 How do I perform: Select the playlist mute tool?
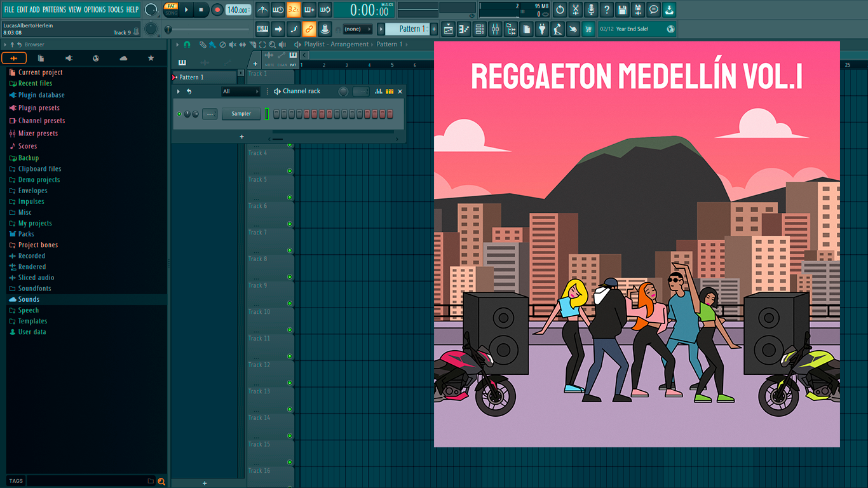(x=232, y=44)
